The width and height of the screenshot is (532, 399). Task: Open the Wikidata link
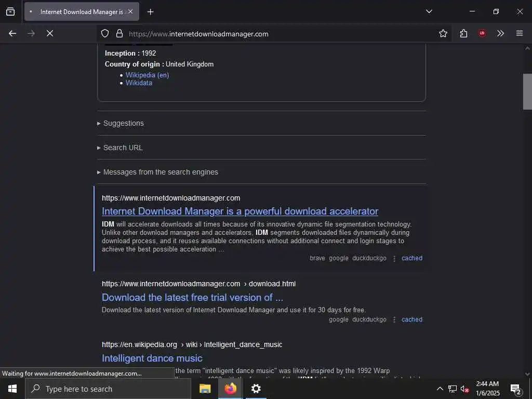pos(139,83)
